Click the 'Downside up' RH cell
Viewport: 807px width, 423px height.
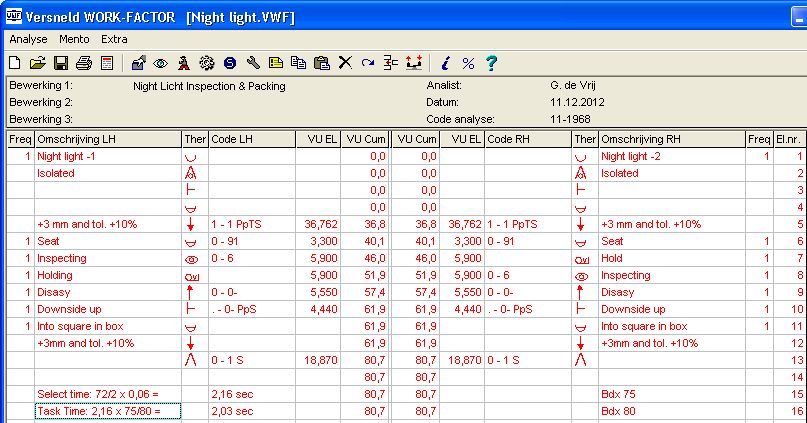click(x=672, y=309)
